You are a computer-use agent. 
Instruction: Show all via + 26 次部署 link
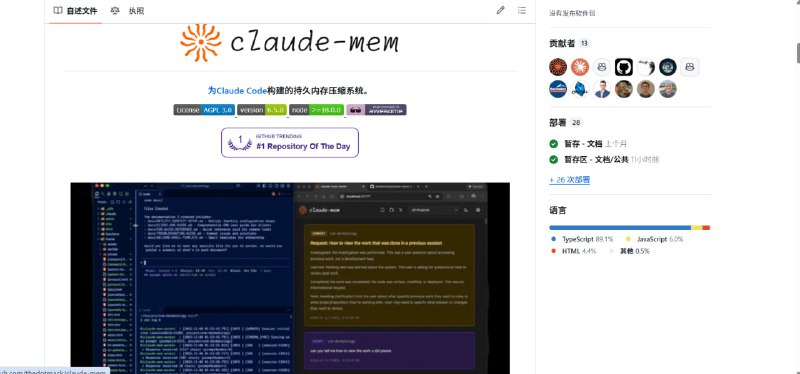(569, 180)
